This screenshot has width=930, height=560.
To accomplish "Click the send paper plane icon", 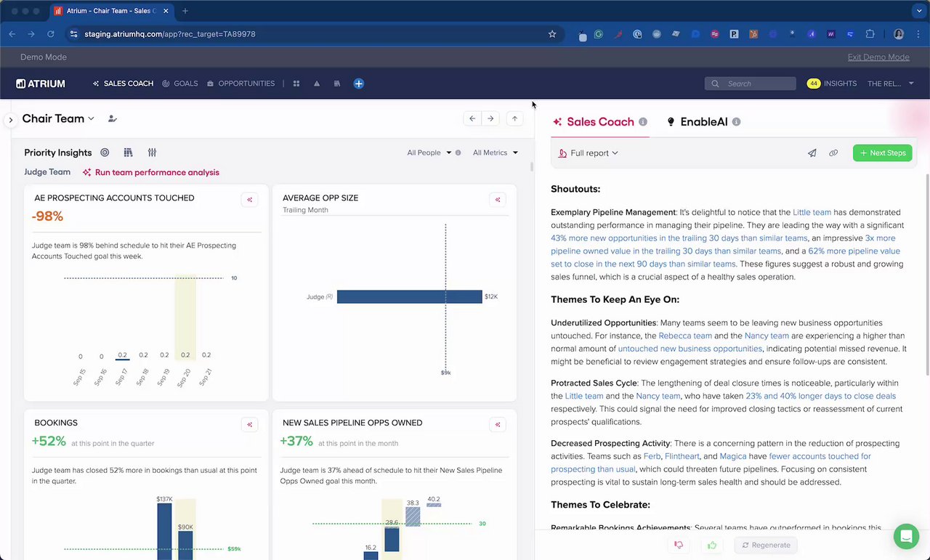I will tap(812, 153).
